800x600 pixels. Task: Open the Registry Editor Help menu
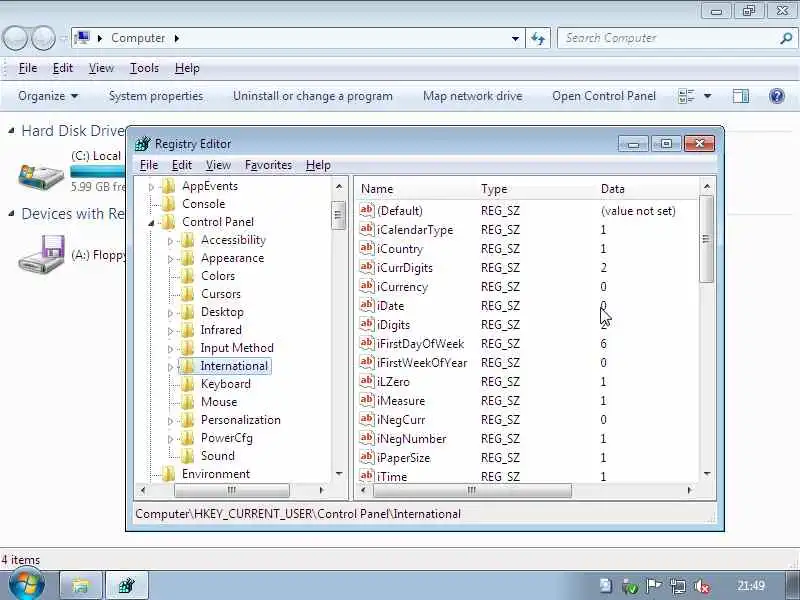pyautogui.click(x=318, y=165)
